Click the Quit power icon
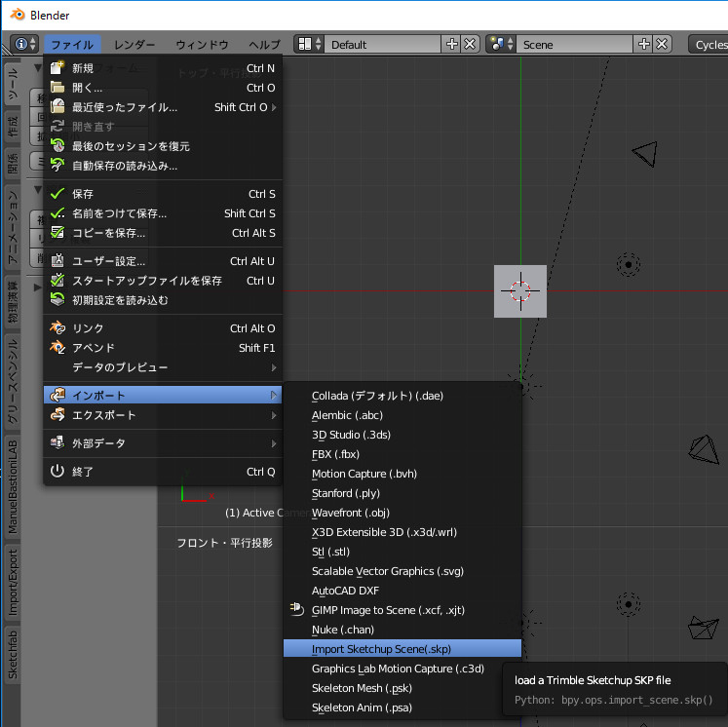Screen dimensions: 728x727 click(x=57, y=472)
